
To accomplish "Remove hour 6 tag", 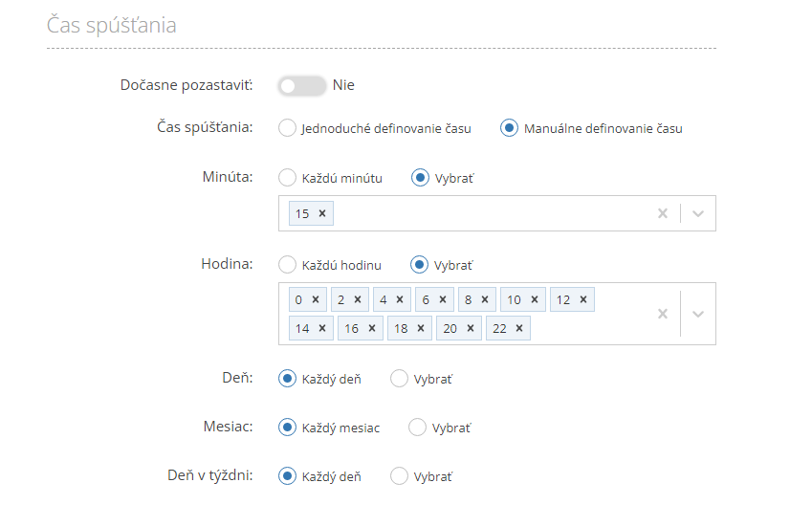I will click(x=443, y=299).
